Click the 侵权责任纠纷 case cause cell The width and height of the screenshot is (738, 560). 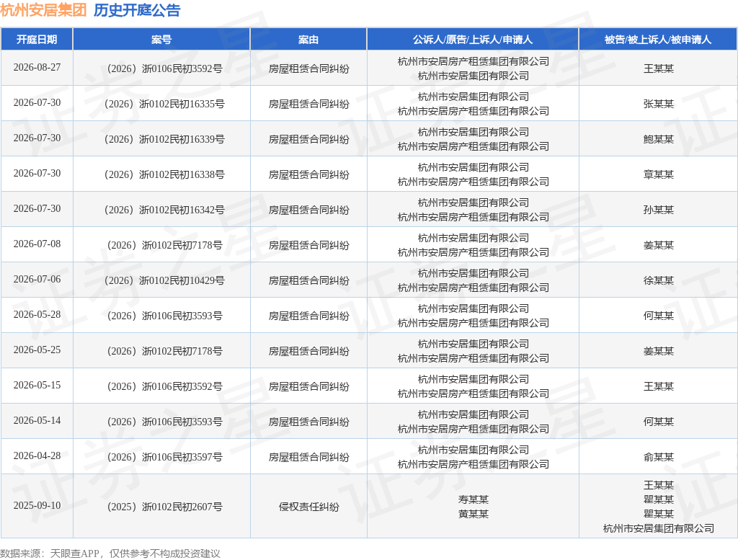[308, 507]
